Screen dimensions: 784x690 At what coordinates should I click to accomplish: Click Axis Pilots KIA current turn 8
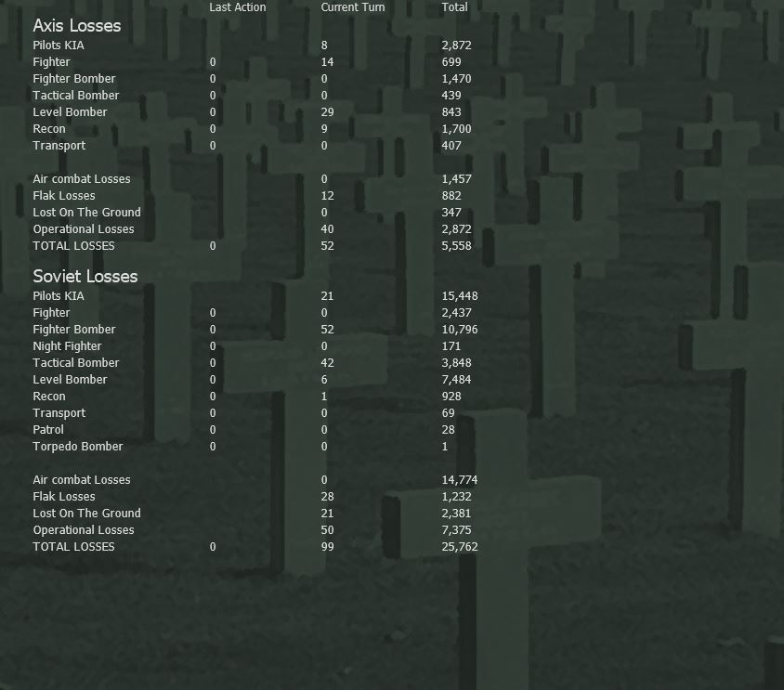tap(324, 46)
